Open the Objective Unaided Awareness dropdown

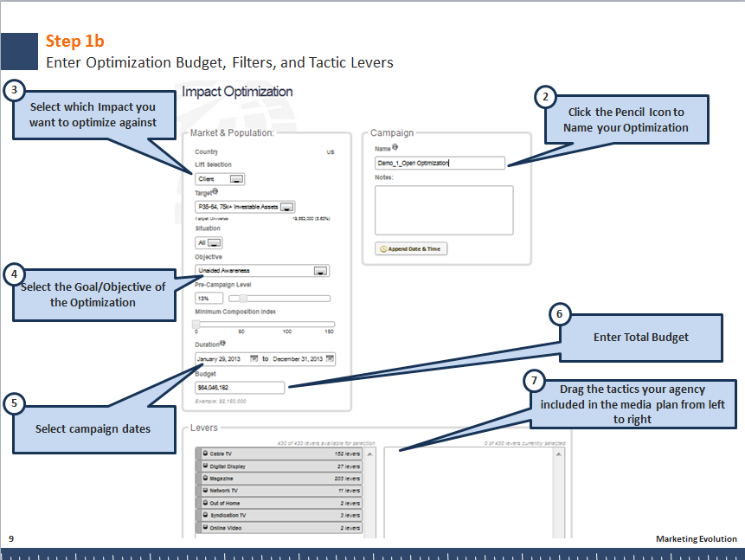(320, 271)
